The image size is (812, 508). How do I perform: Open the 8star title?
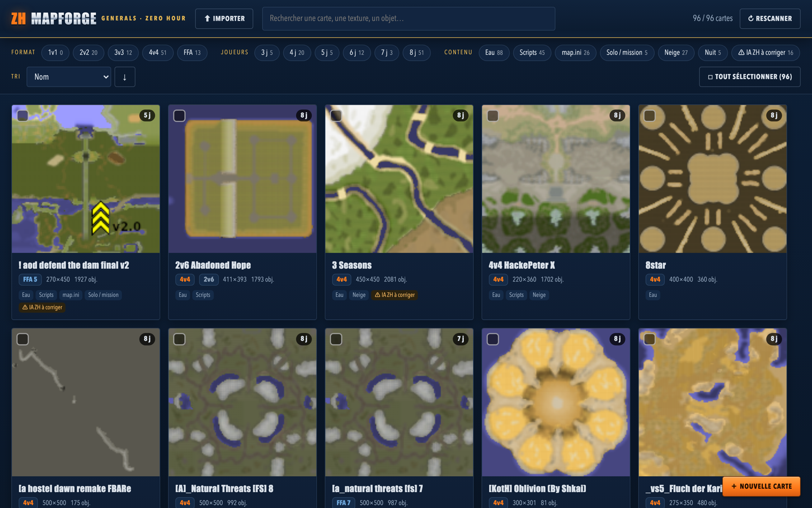(656, 265)
